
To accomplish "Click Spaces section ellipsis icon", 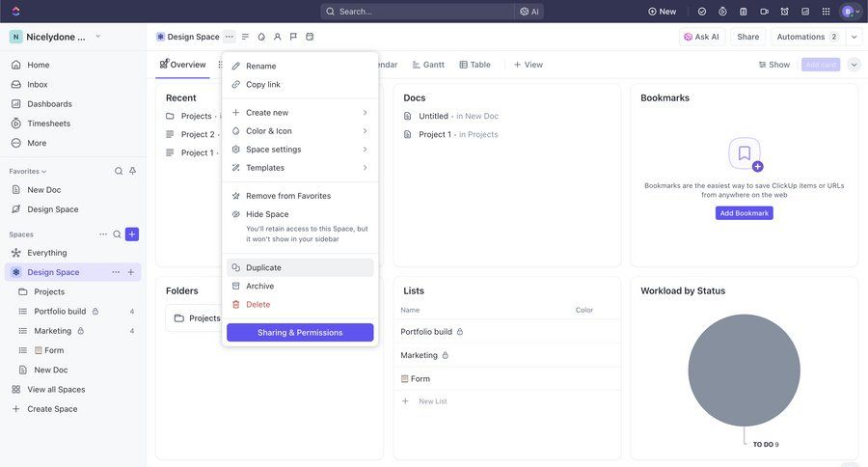I will click(103, 234).
